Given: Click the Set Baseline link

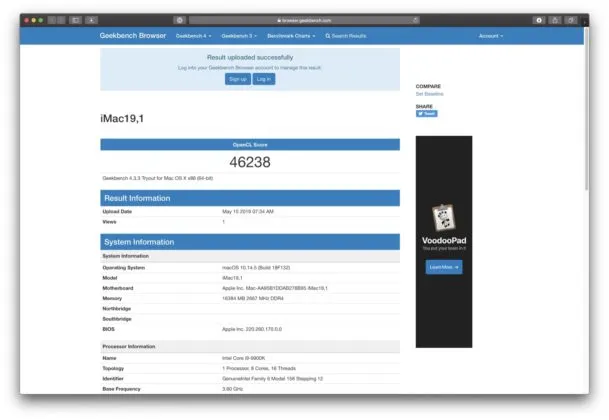Looking at the screenshot, I should pos(429,94).
